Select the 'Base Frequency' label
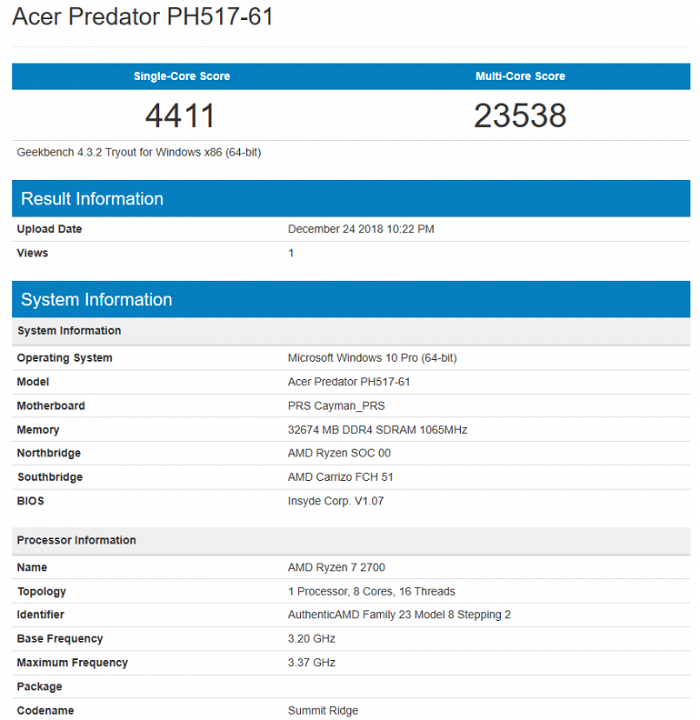Image resolution: width=700 pixels, height=720 pixels. click(x=60, y=639)
